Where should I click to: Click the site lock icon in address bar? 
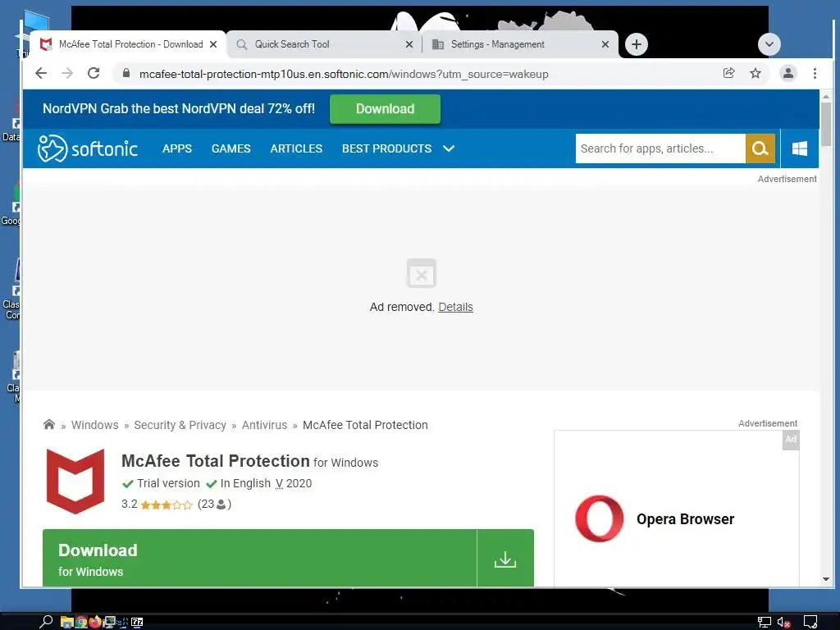tap(126, 73)
